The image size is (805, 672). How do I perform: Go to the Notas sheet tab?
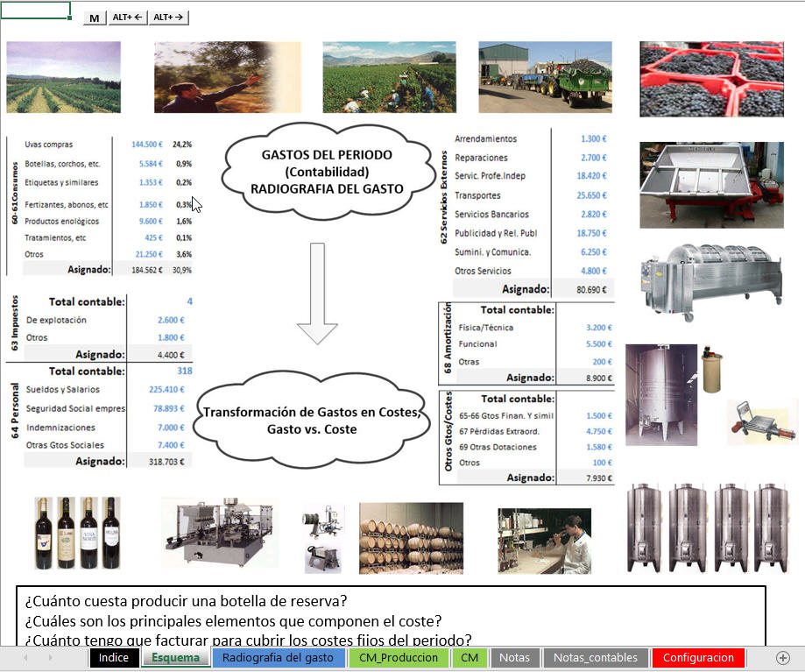(x=514, y=658)
